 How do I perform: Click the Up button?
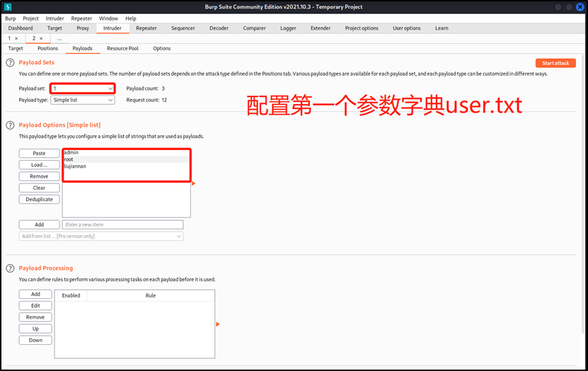tap(35, 329)
